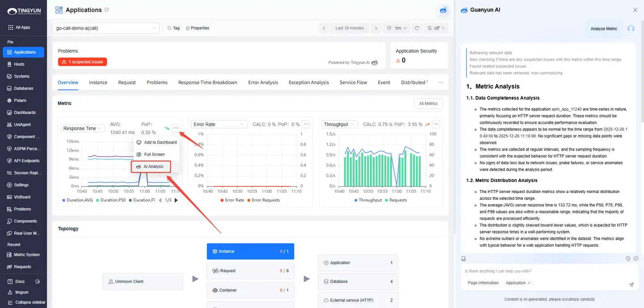
Task: Switch to the Error Analysis tab
Action: click(x=263, y=83)
